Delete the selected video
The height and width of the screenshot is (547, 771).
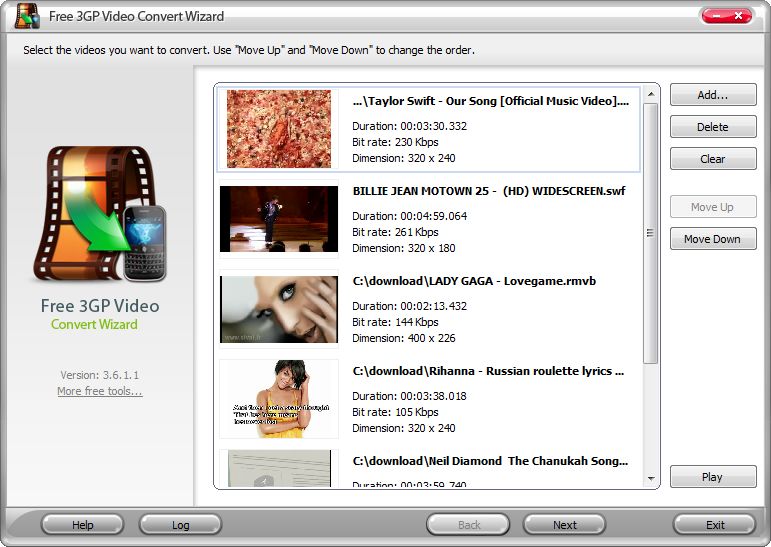pyautogui.click(x=712, y=126)
